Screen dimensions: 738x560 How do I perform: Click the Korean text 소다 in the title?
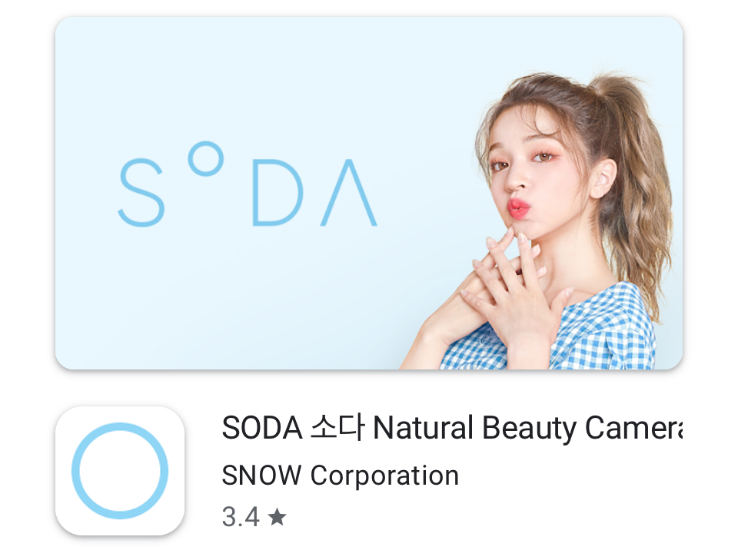tap(337, 427)
